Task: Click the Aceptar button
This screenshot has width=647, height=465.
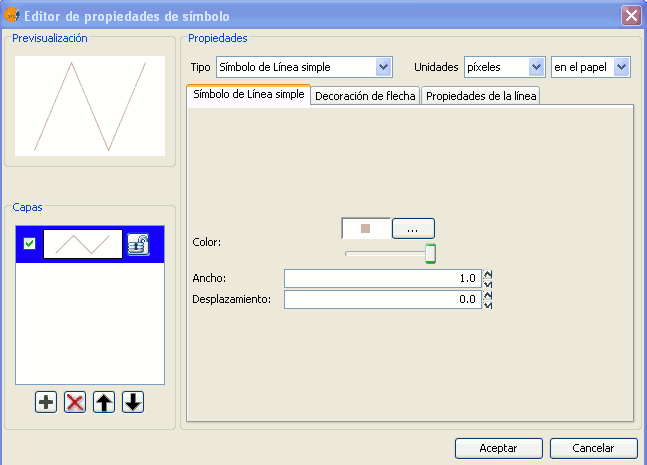Action: pos(498,448)
